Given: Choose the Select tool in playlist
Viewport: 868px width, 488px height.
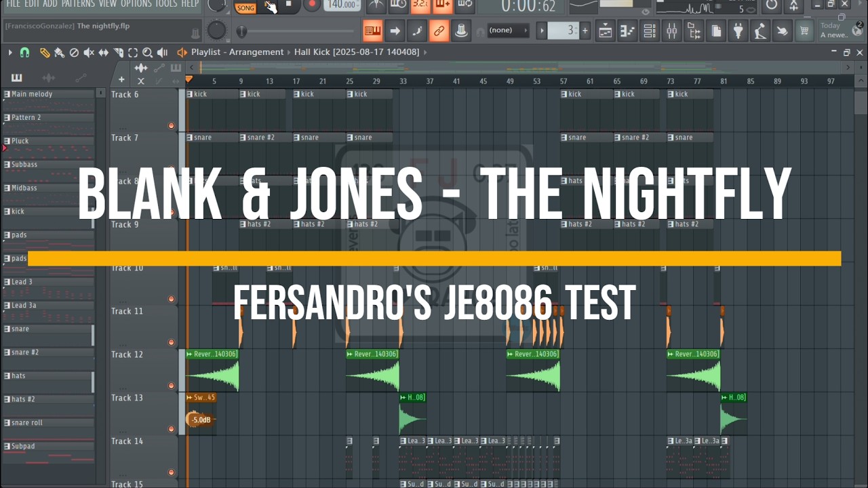Looking at the screenshot, I should (x=133, y=52).
